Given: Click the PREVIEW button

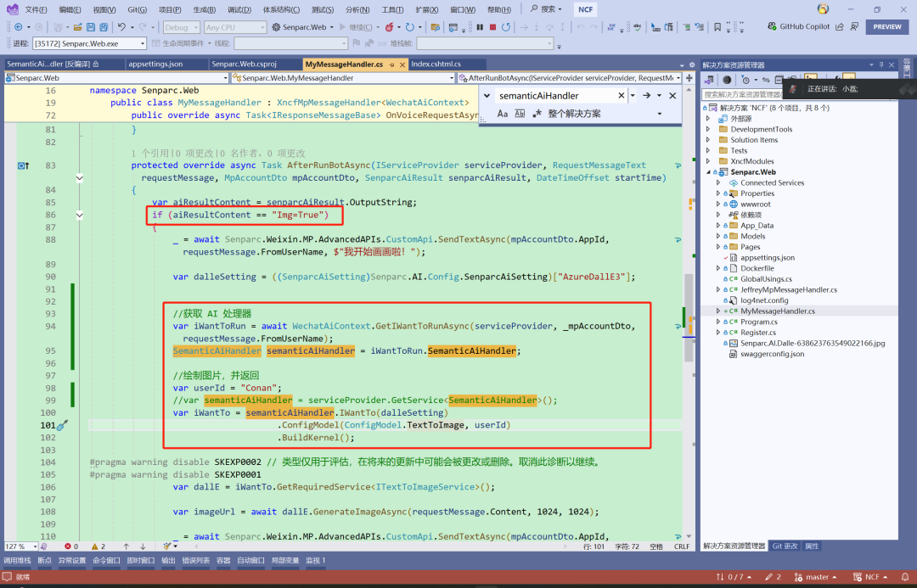Looking at the screenshot, I should pyautogui.click(x=887, y=26).
